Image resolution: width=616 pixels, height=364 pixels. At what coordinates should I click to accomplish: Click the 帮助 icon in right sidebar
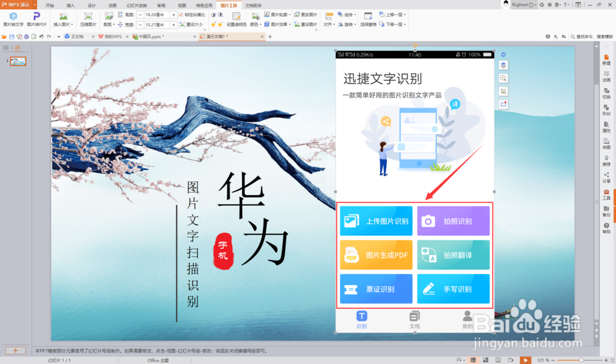(607, 228)
